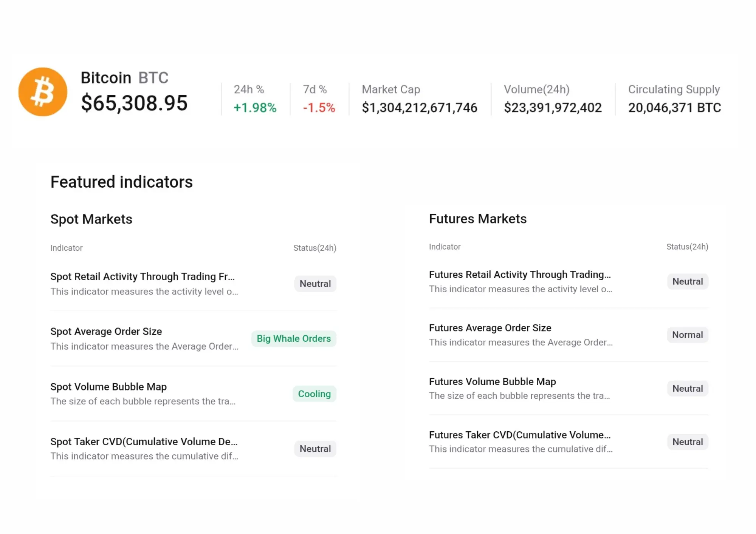Click Normal badge for Futures Average Order Size
This screenshot has width=756, height=534.
[x=688, y=335]
